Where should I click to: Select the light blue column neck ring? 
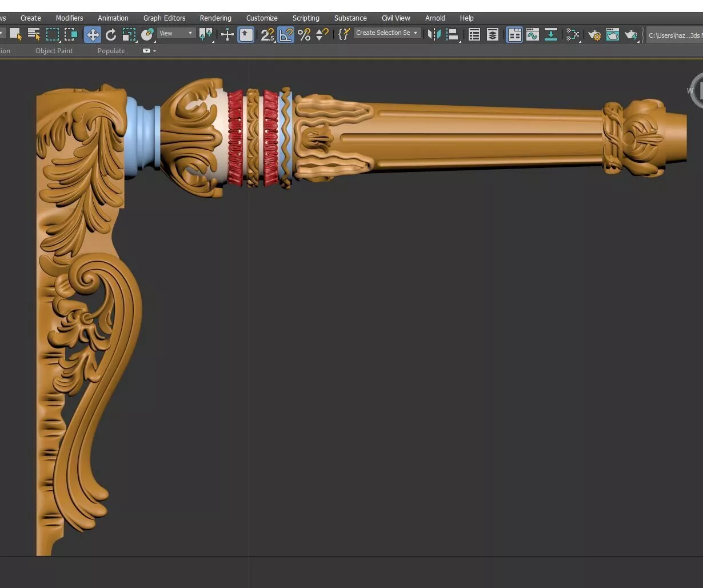142,136
